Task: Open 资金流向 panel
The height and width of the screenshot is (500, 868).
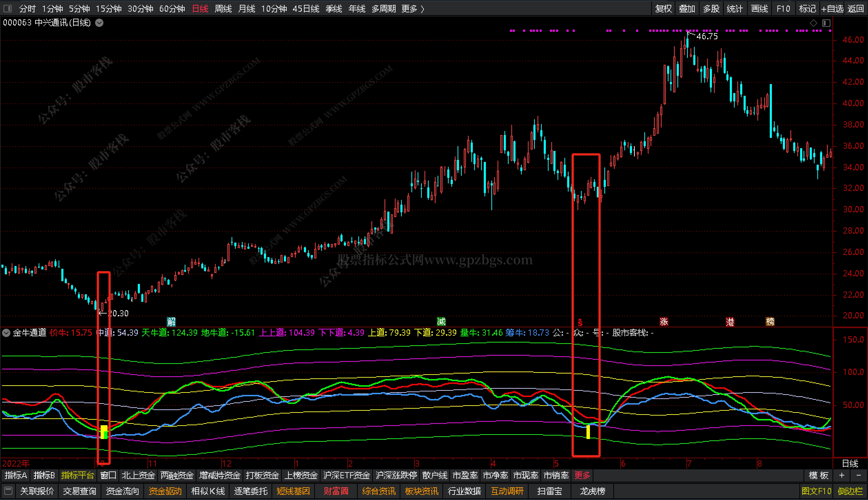Action: click(122, 491)
